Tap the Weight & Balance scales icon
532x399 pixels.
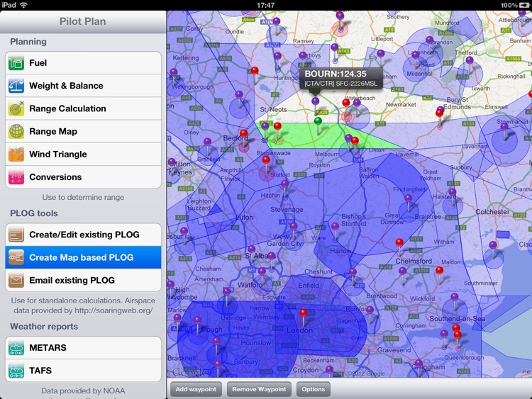(x=16, y=86)
